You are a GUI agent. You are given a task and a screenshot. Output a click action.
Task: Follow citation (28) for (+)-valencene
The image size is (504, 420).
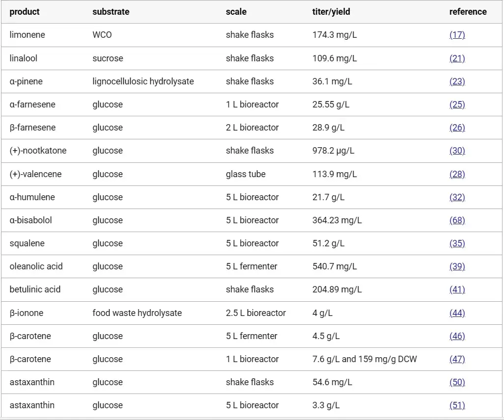(x=457, y=174)
